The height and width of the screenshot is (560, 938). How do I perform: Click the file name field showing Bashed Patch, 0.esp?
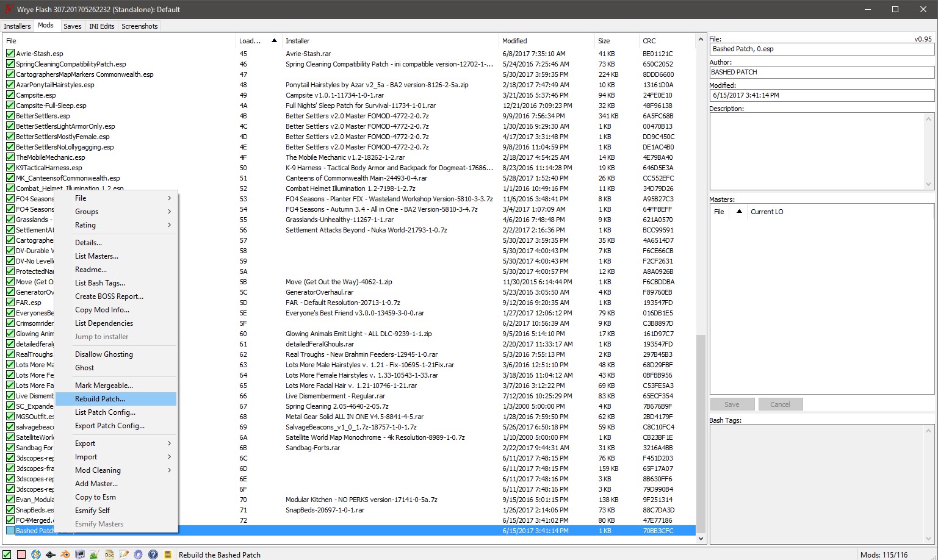pos(821,49)
